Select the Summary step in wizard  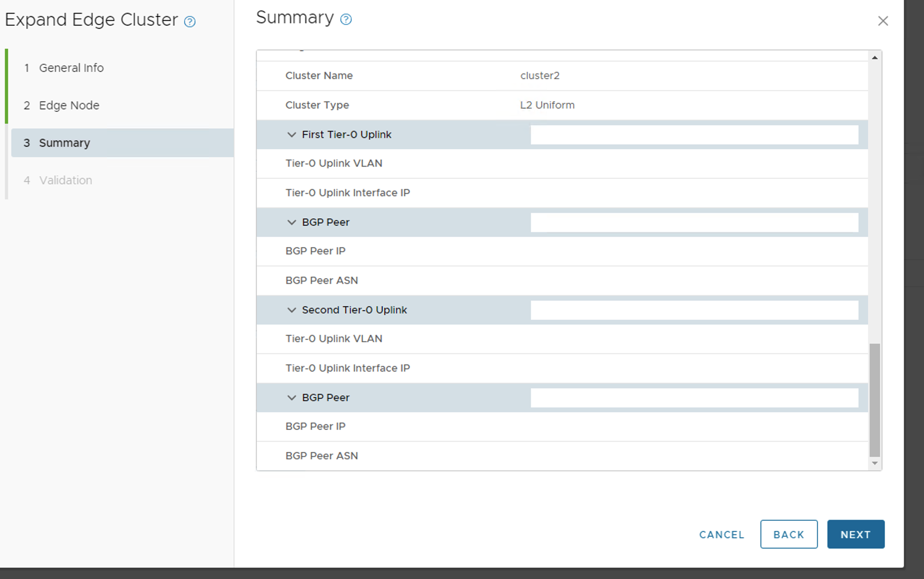[64, 143]
